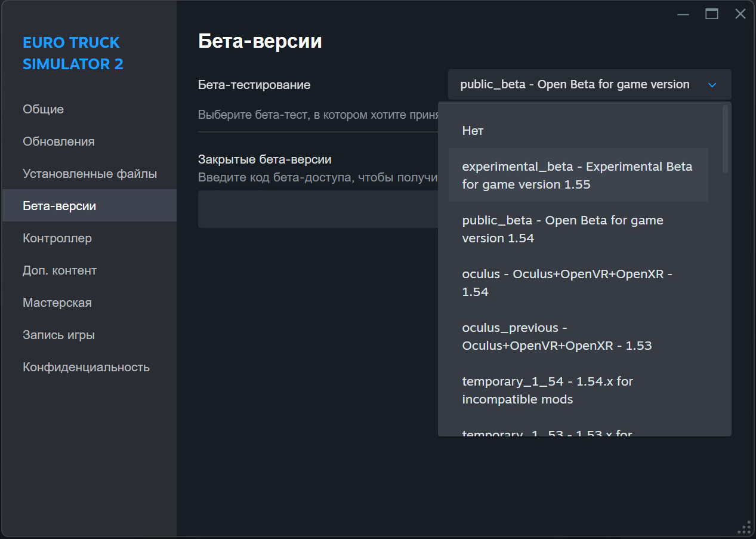
Task: Maximize the properties window
Action: [712, 14]
